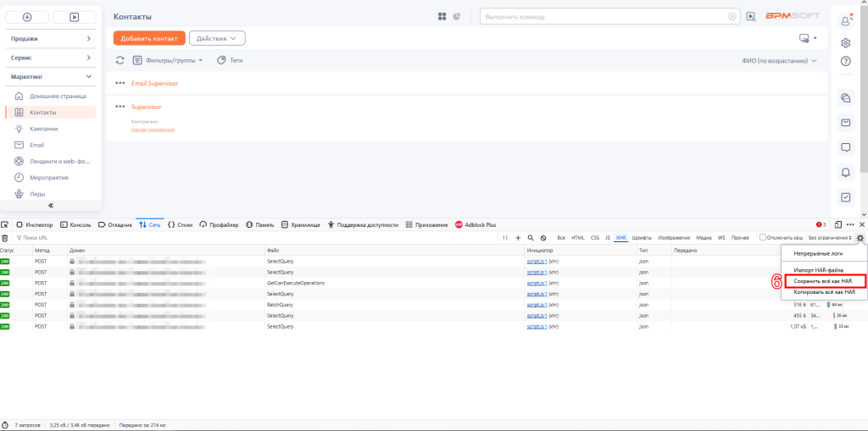868x431 pixels.
Task: Enable the XHR request filter
Action: coord(621,238)
